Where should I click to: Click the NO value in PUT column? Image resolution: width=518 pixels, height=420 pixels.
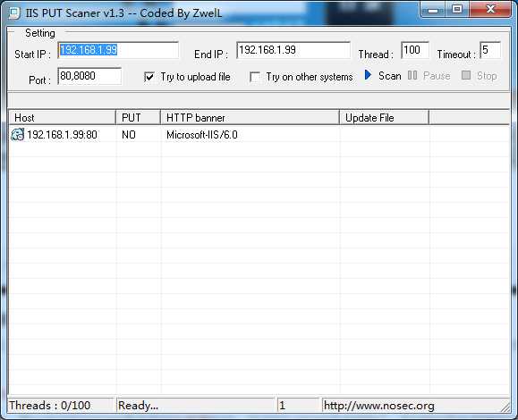click(x=129, y=135)
